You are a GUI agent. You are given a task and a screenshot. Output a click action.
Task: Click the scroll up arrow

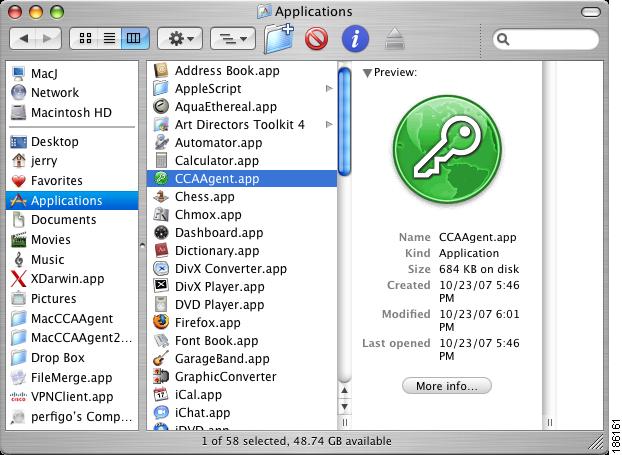point(344,391)
